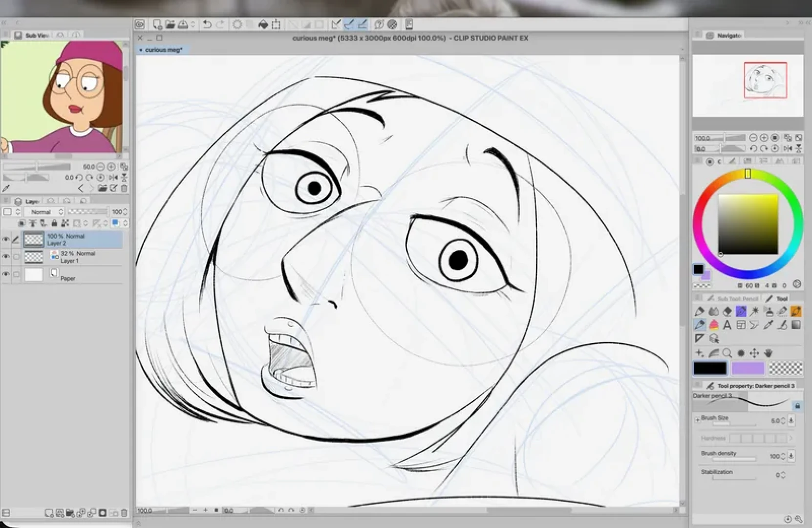Expand the Brush Size plus expander
The height and width of the screenshot is (528, 812).
(697, 419)
